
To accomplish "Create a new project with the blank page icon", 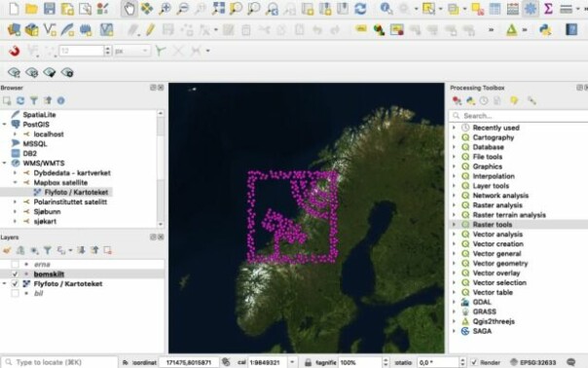I will point(14,8).
